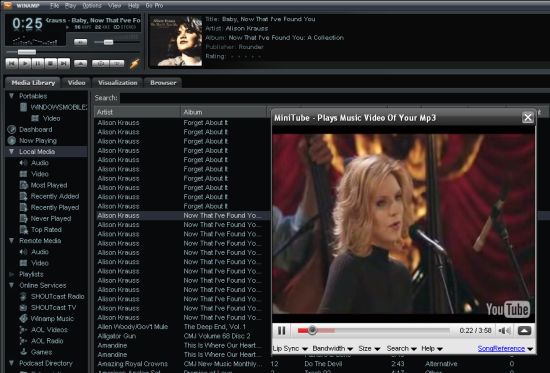Switch to the Visualization tab
Screen dimensions: 550x373
[x=118, y=83]
